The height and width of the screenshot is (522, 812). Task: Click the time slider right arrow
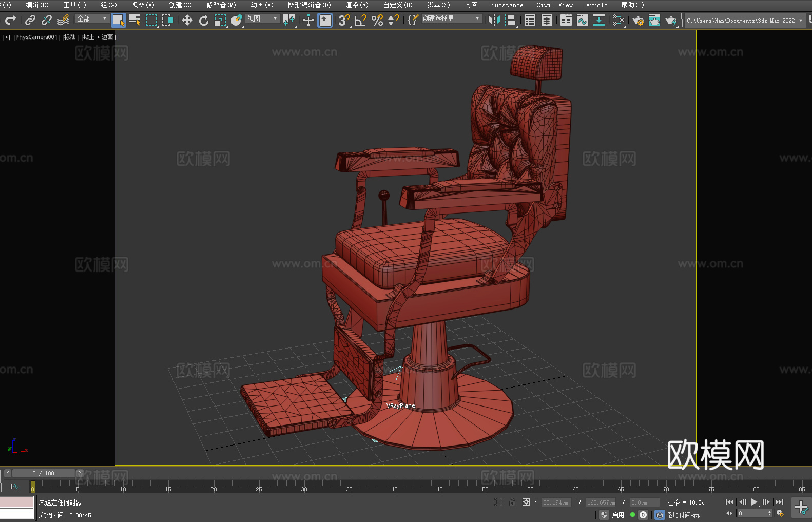pos(80,473)
